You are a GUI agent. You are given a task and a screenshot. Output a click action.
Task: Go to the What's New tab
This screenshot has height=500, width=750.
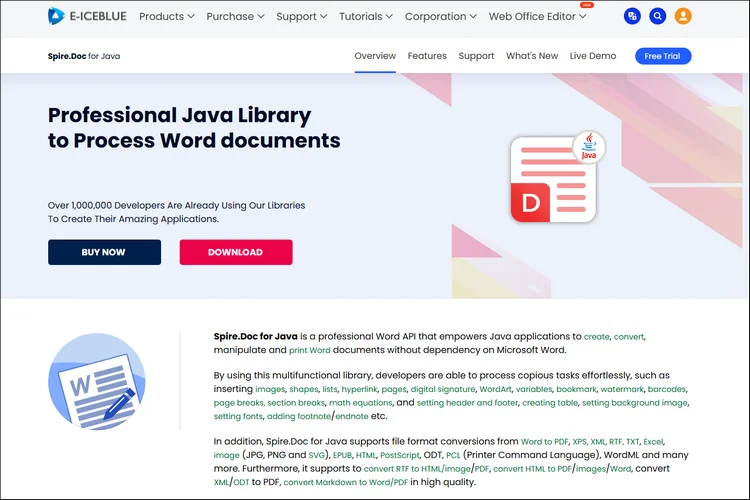532,56
